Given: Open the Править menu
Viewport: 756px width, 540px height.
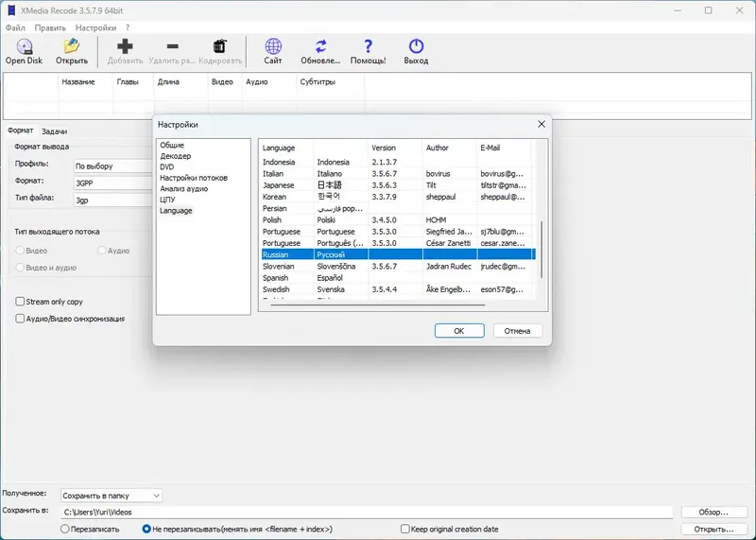Looking at the screenshot, I should [50, 28].
